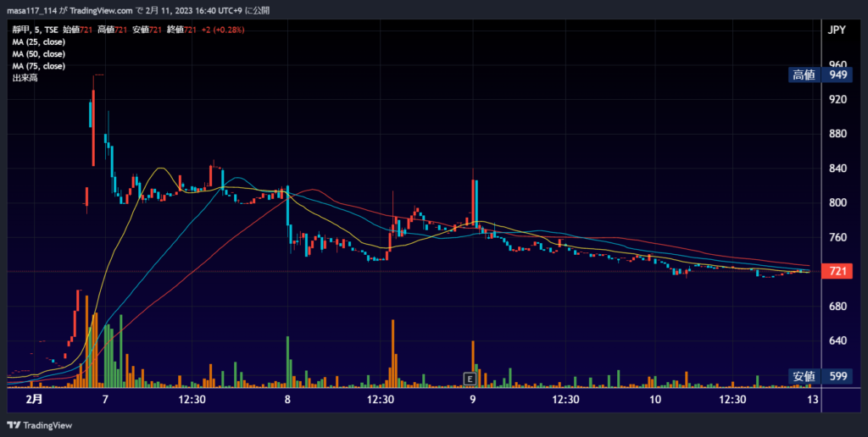Click the 8 date label on time axis
Viewport: 868px width, 437px height.
pos(287,400)
